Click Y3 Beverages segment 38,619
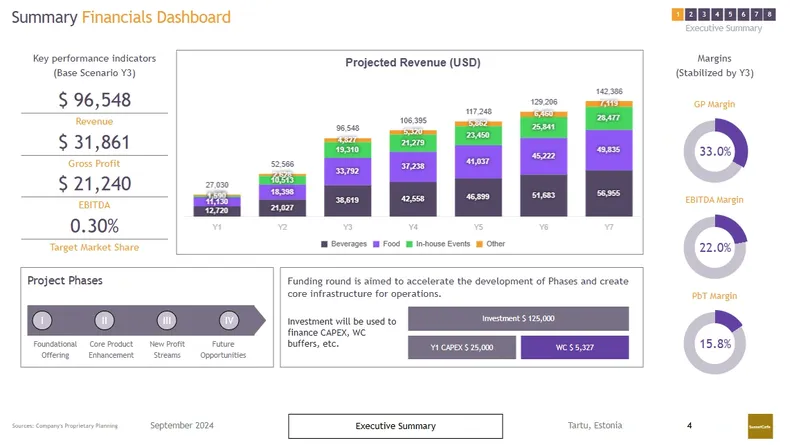 pyautogui.click(x=348, y=201)
